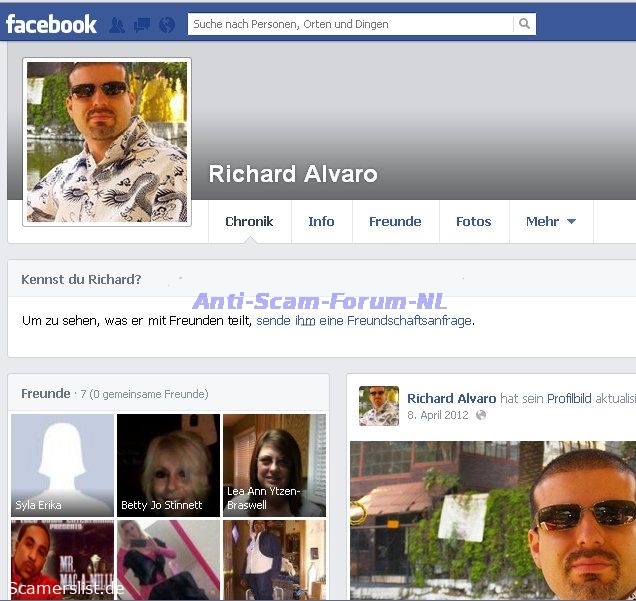Open the Info tab
The height and width of the screenshot is (601, 636).
click(321, 222)
